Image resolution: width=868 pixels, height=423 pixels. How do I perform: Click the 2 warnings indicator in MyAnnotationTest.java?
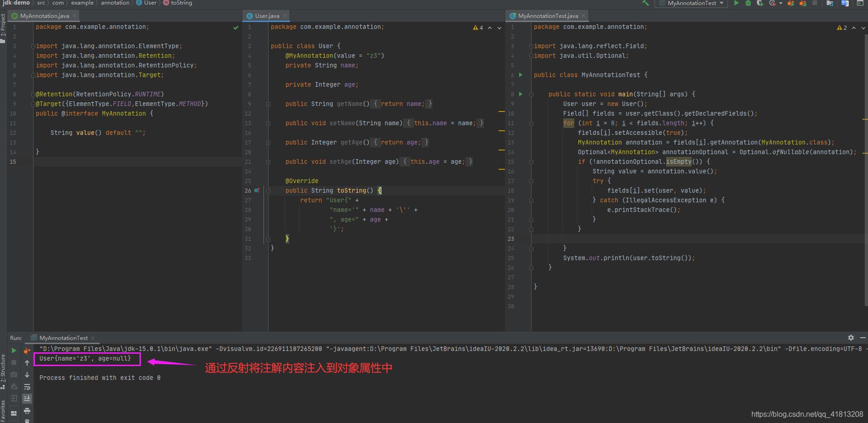coord(842,28)
